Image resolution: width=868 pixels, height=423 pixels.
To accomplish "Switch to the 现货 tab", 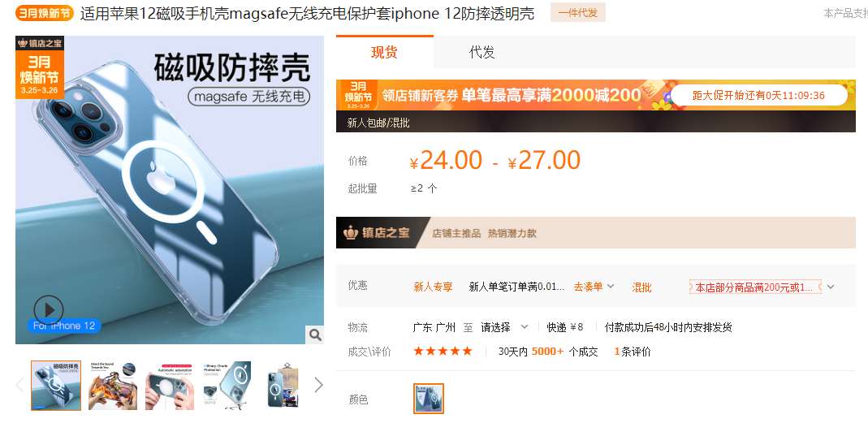I will click(385, 52).
